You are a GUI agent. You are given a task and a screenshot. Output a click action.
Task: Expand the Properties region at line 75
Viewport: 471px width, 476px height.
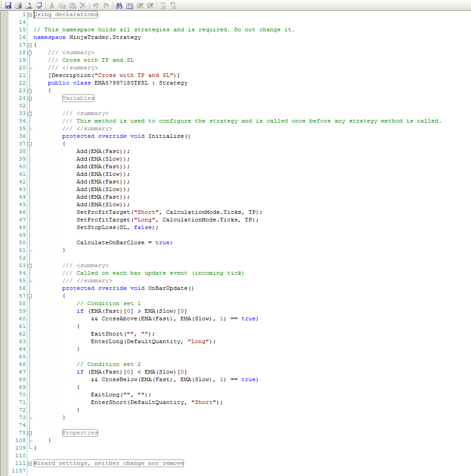[30, 433]
